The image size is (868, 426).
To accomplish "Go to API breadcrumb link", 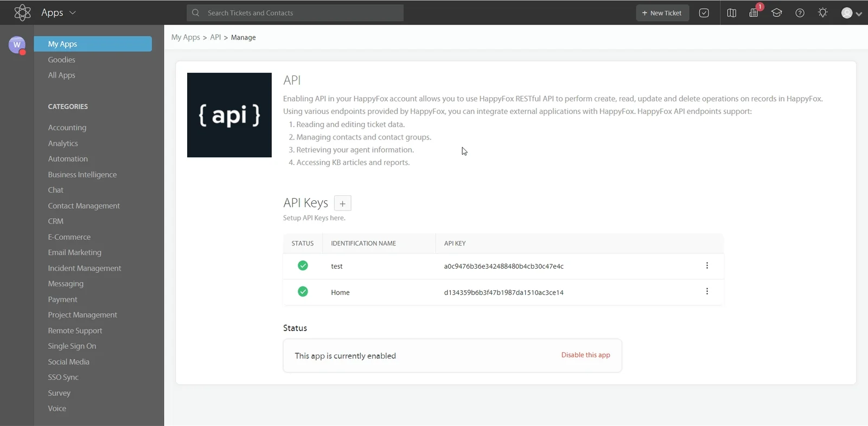I will 215,37.
